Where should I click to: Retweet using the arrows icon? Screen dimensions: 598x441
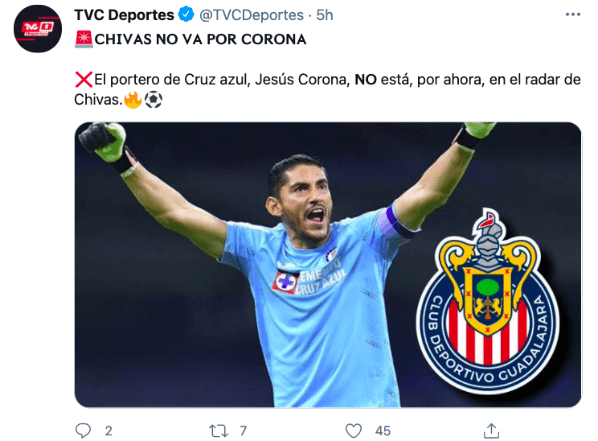pyautogui.click(x=219, y=431)
